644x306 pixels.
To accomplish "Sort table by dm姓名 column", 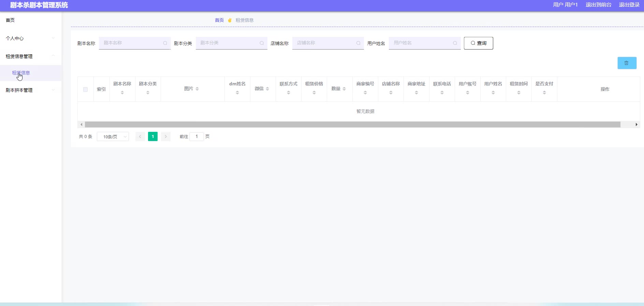I will (x=237, y=93).
